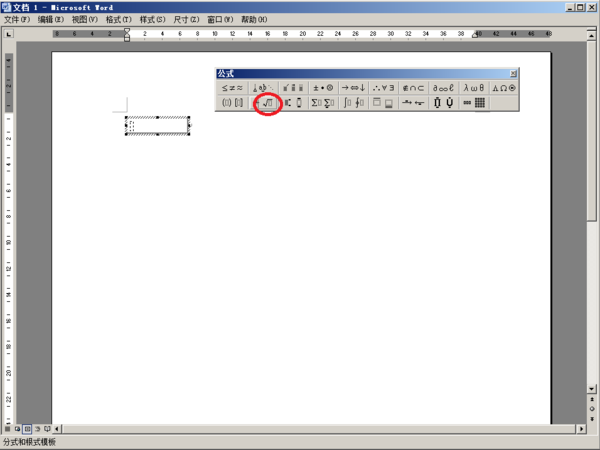
Task: Open the 视图(V) menu
Action: [85, 20]
